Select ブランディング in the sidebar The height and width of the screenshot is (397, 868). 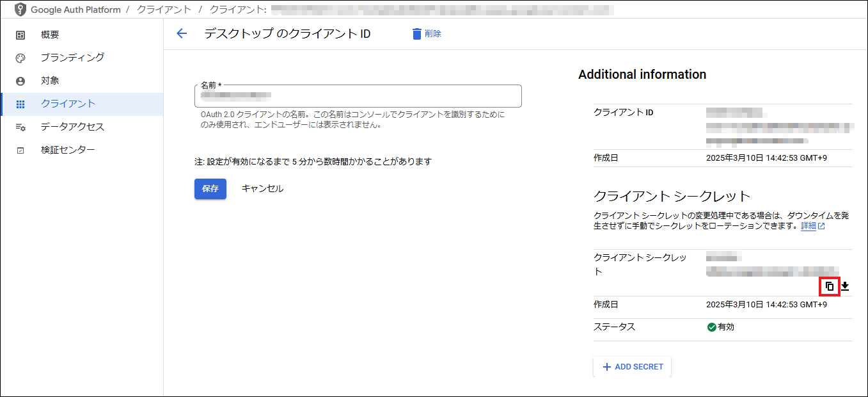pyautogui.click(x=72, y=58)
